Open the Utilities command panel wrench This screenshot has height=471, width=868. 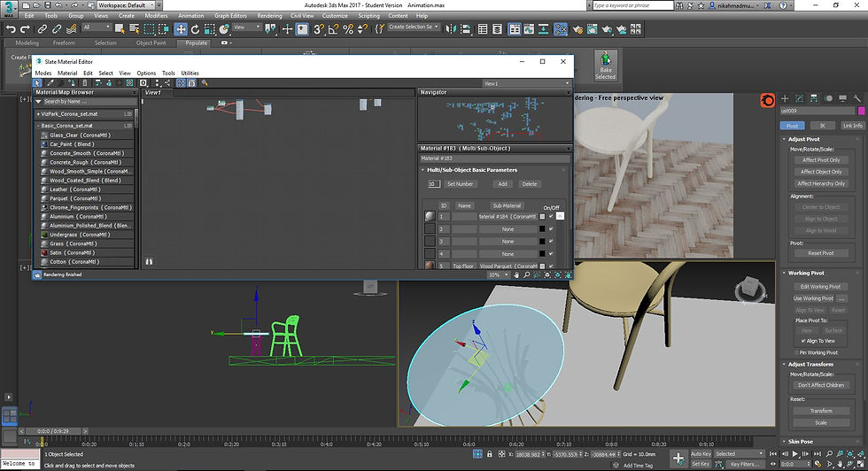857,98
